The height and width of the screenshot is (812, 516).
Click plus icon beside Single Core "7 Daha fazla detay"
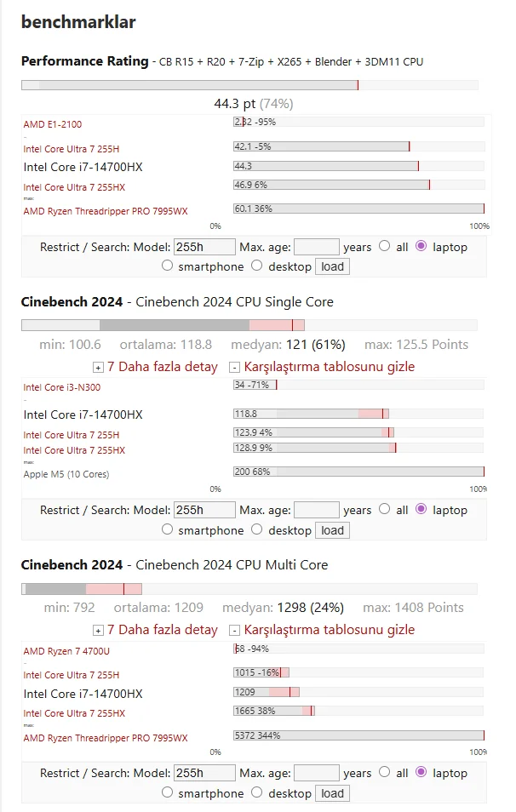[x=98, y=368]
